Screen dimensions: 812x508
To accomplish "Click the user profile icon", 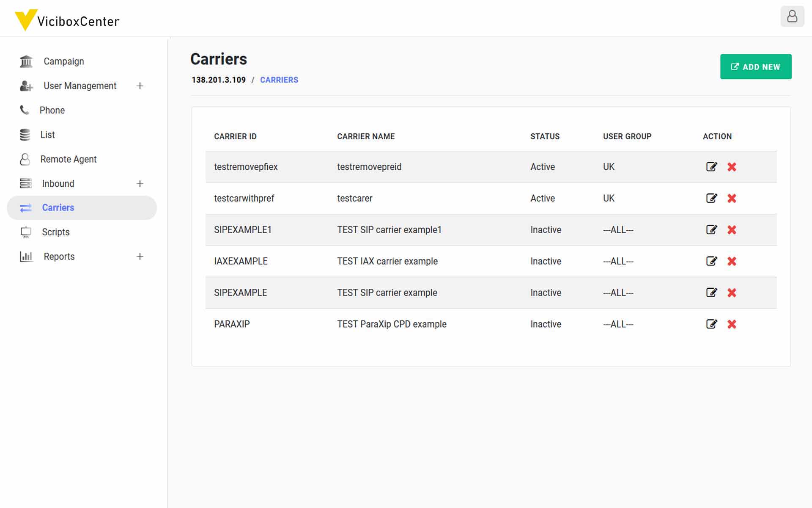I will tap(792, 17).
